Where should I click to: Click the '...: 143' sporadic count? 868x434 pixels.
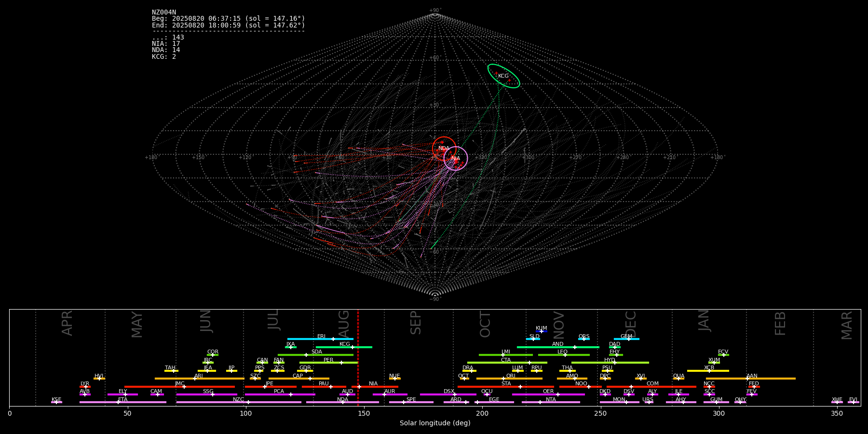[x=168, y=38]
